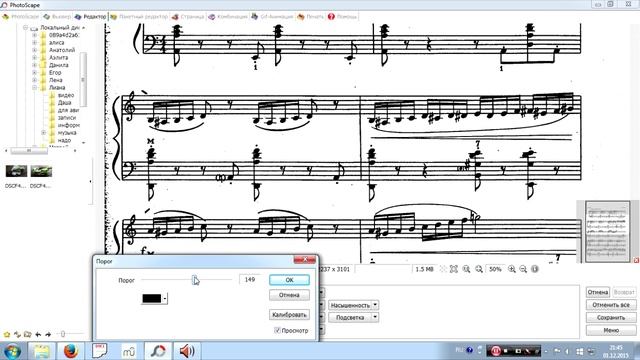Open the PhotoScape home tab
The image size is (640, 360).
21,17
